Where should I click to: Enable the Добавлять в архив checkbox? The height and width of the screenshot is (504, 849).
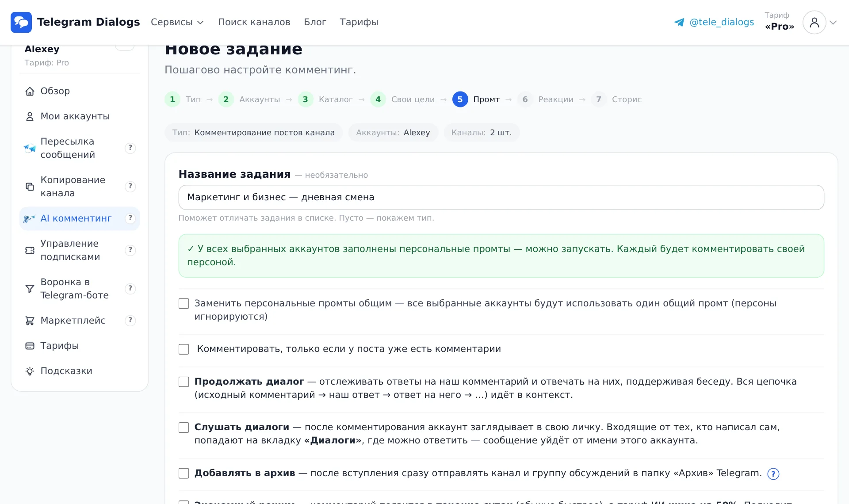point(184,473)
